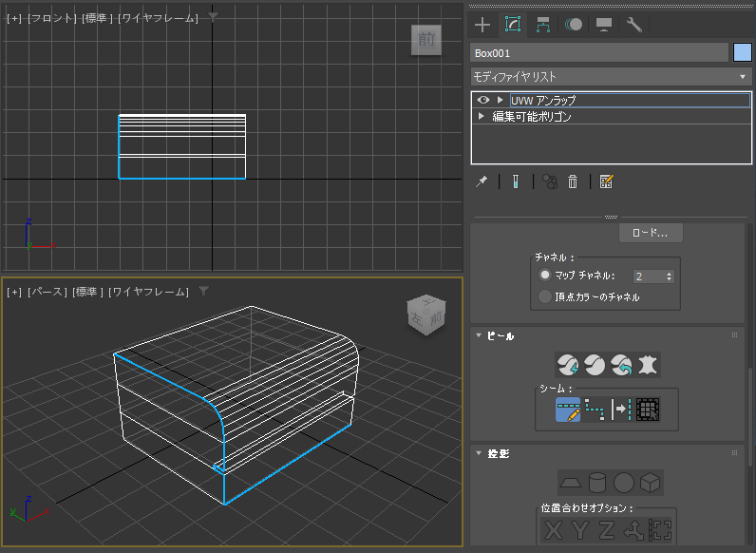Switch to the Modify panel tab

(x=513, y=25)
